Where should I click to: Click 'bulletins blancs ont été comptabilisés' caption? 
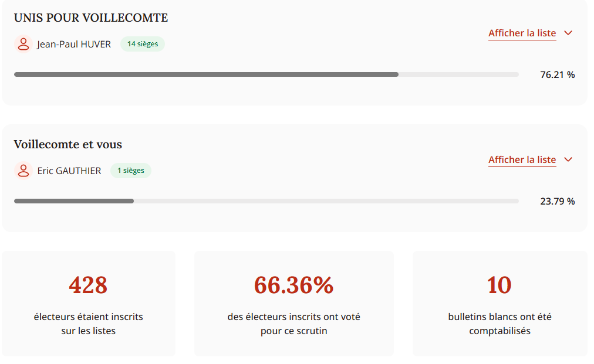500,324
